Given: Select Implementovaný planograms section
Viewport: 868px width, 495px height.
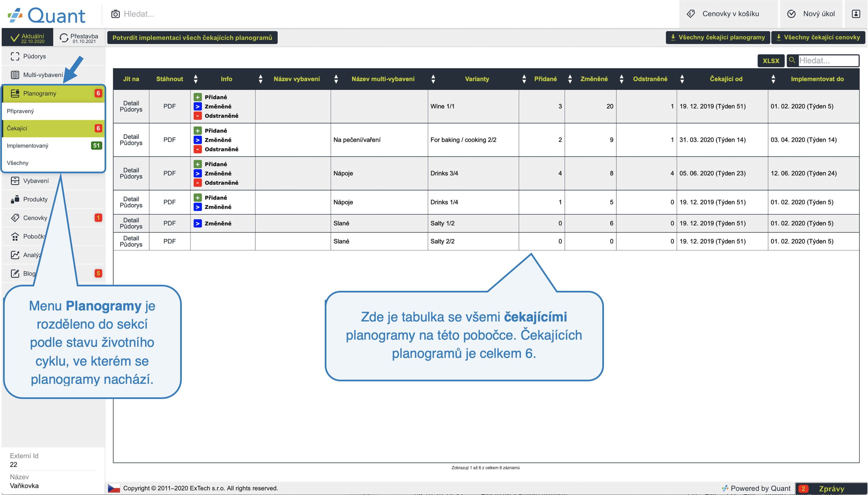Looking at the screenshot, I should click(28, 146).
